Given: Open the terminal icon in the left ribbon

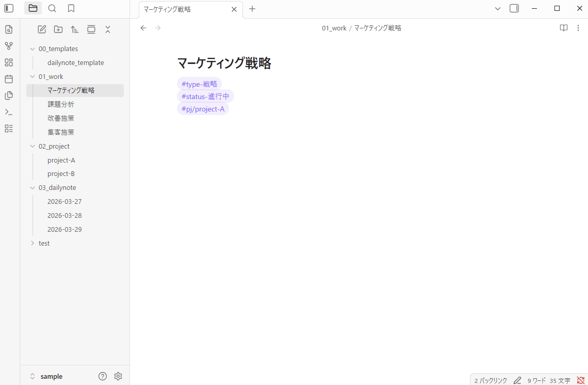Looking at the screenshot, I should tap(8, 112).
